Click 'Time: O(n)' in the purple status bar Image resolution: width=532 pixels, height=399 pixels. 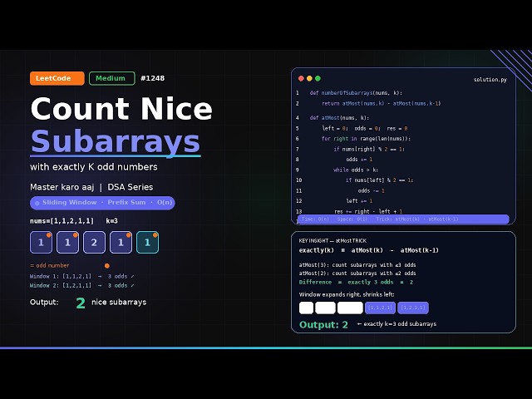[x=315, y=219]
